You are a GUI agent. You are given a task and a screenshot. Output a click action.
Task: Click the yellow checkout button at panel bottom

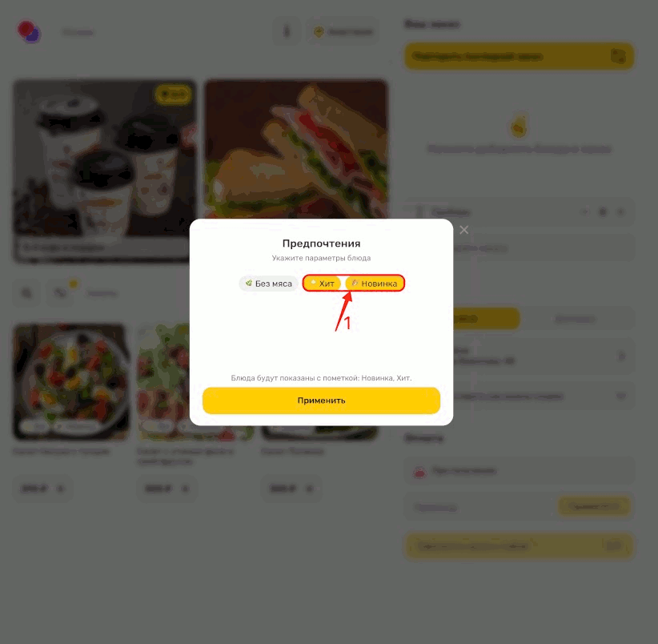(519, 546)
